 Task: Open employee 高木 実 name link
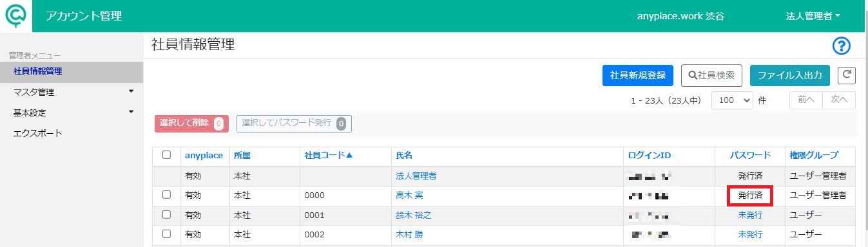point(409,195)
